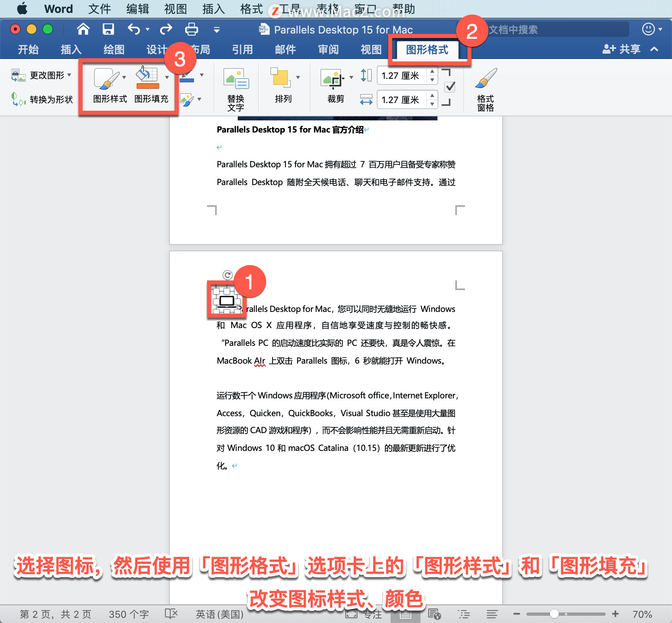
Task: Expand Graphics Styles dropdown arrow
Action: 124,77
